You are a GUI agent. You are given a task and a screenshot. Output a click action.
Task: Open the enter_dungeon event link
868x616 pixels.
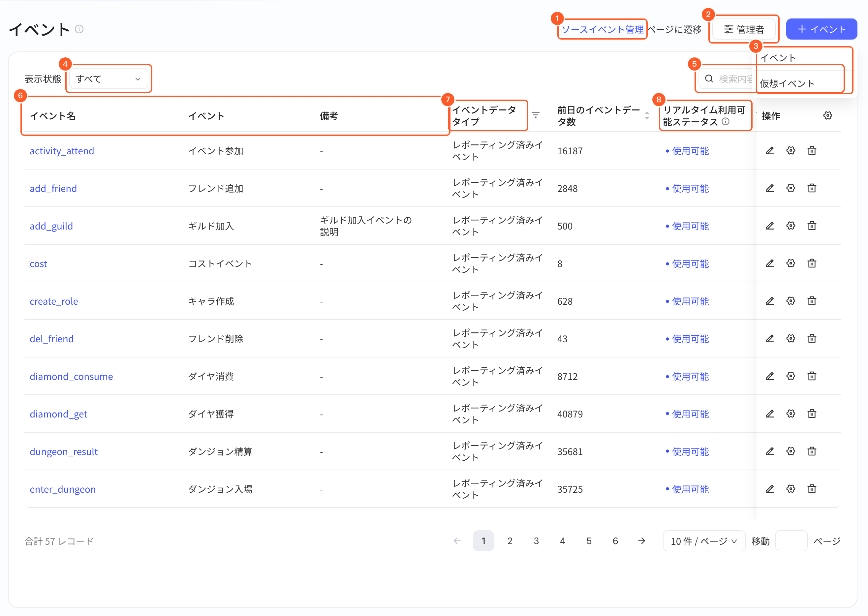pos(63,489)
